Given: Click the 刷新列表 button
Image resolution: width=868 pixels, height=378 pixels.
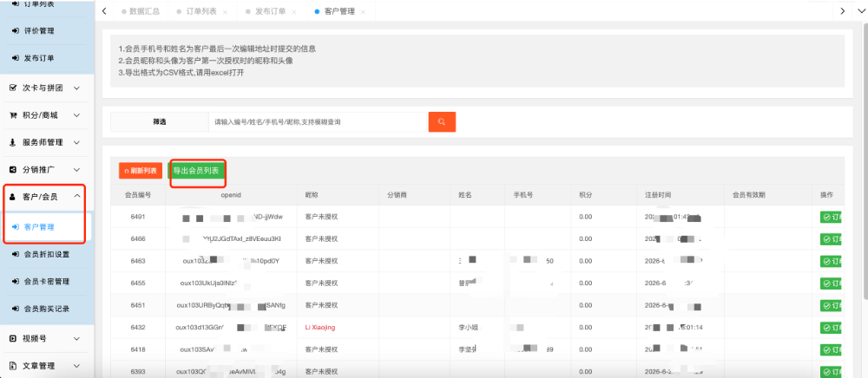Looking at the screenshot, I should coord(140,172).
